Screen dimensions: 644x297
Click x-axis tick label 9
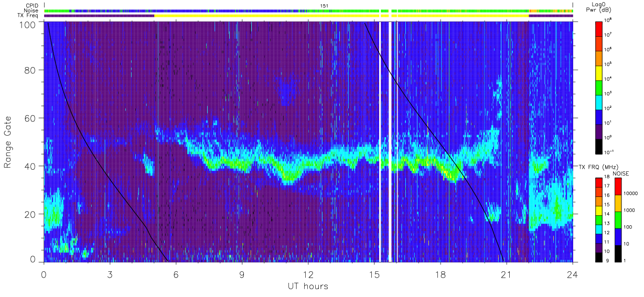[242, 274]
